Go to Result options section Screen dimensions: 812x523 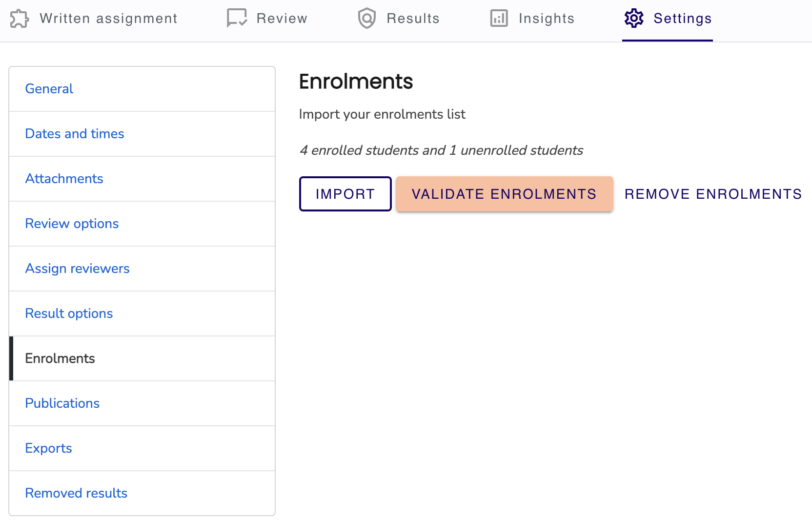(142, 314)
